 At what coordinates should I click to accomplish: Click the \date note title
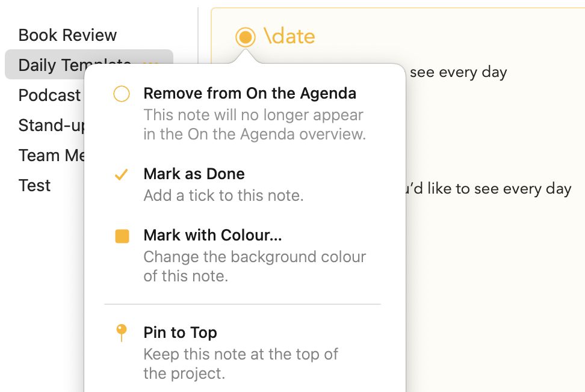tap(289, 36)
